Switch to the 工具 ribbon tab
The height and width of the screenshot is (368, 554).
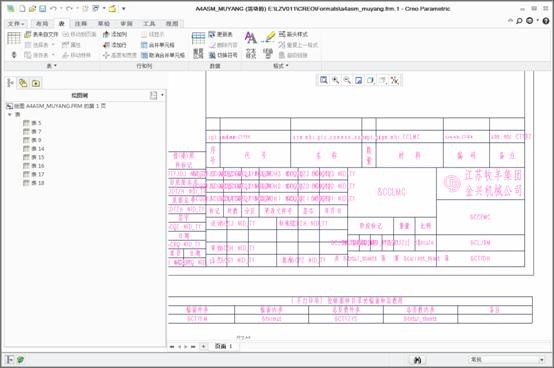149,24
